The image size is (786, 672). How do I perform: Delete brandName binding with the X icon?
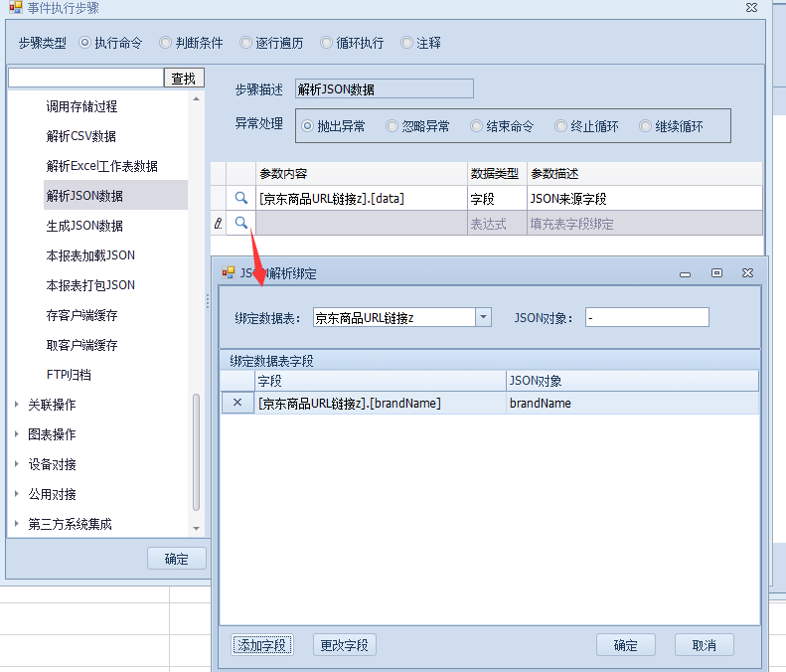coord(236,403)
